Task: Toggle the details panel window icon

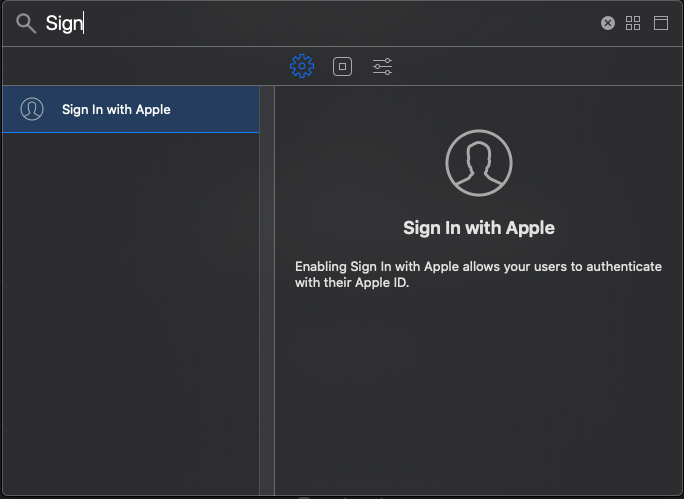Action: 661,23
